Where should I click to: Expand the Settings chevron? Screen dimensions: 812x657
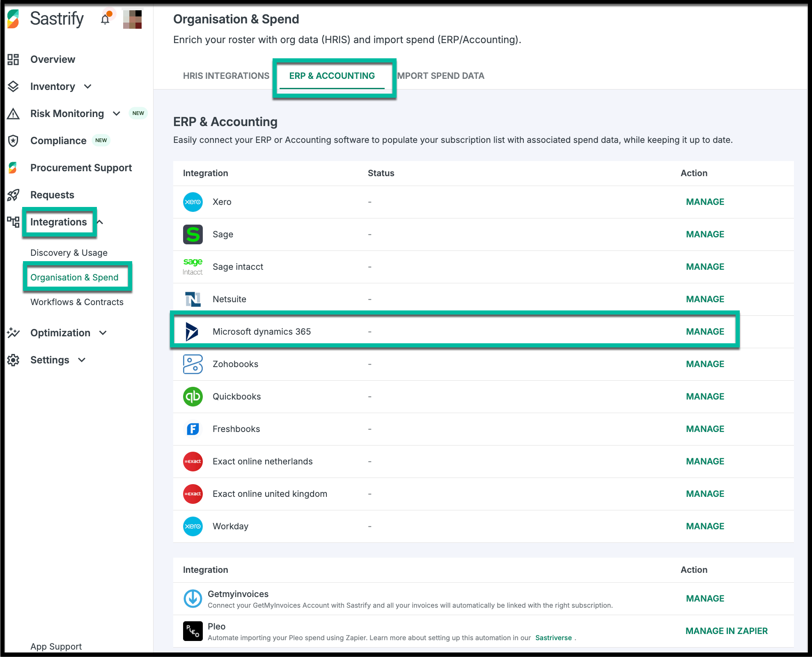point(82,360)
